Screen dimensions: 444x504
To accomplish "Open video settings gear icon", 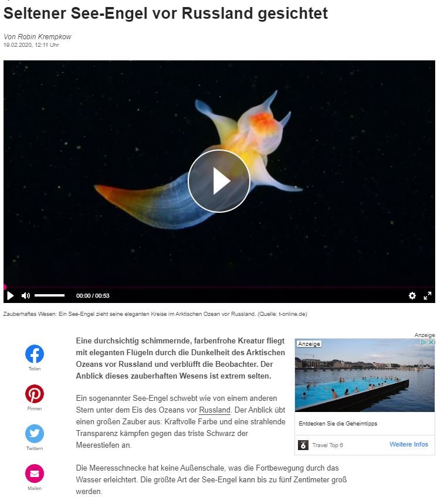I will (x=412, y=295).
